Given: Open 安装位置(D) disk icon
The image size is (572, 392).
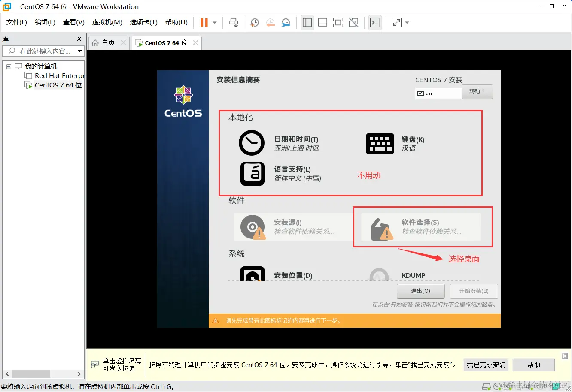Looking at the screenshot, I should coord(253,274).
